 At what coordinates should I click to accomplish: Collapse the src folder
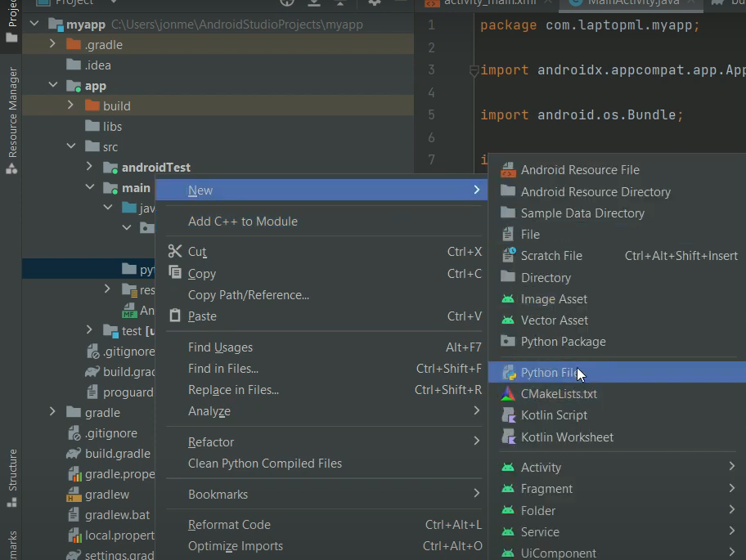tap(71, 146)
